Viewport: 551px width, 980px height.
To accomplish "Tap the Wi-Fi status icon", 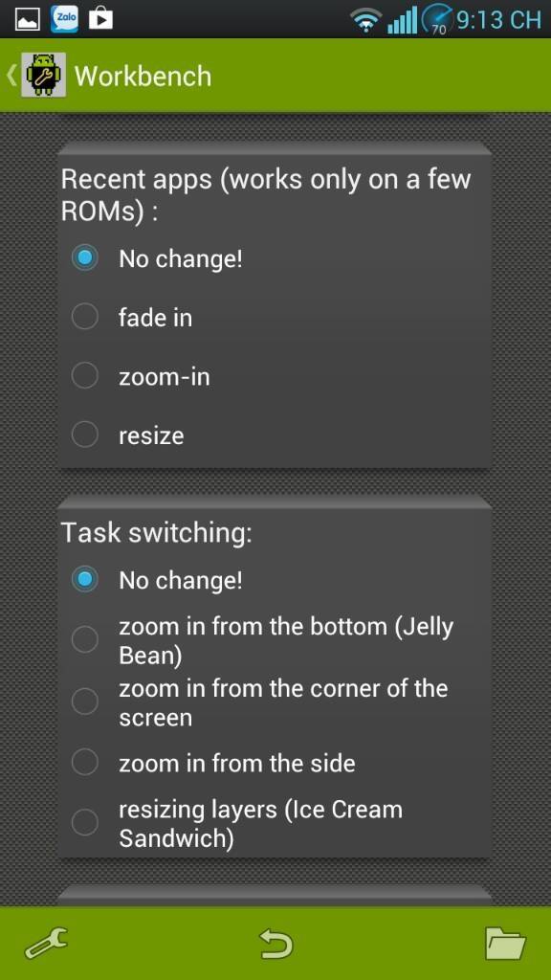I will click(x=366, y=21).
